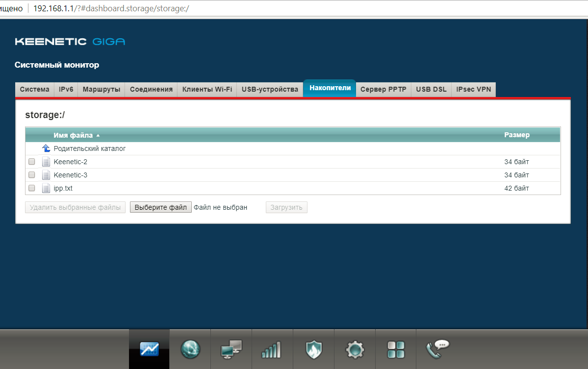
Task: Open the Клиенты Wi-Fi tab
Action: pyautogui.click(x=207, y=90)
